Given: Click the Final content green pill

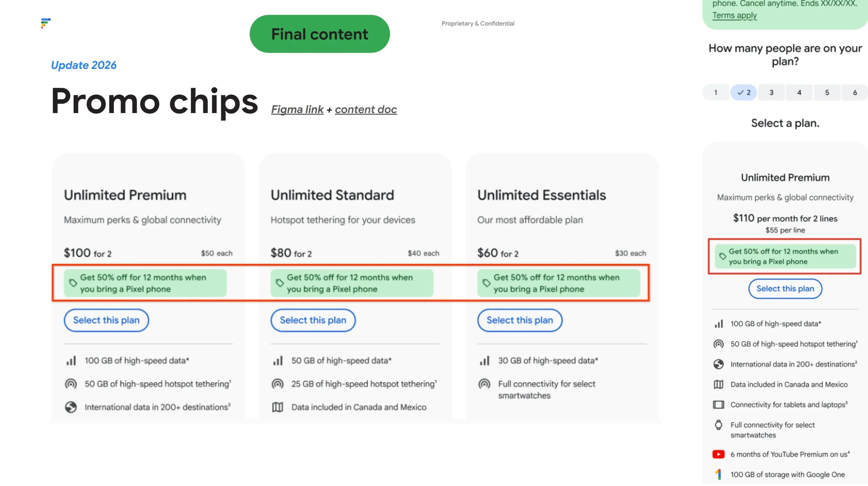Looking at the screenshot, I should coord(320,34).
